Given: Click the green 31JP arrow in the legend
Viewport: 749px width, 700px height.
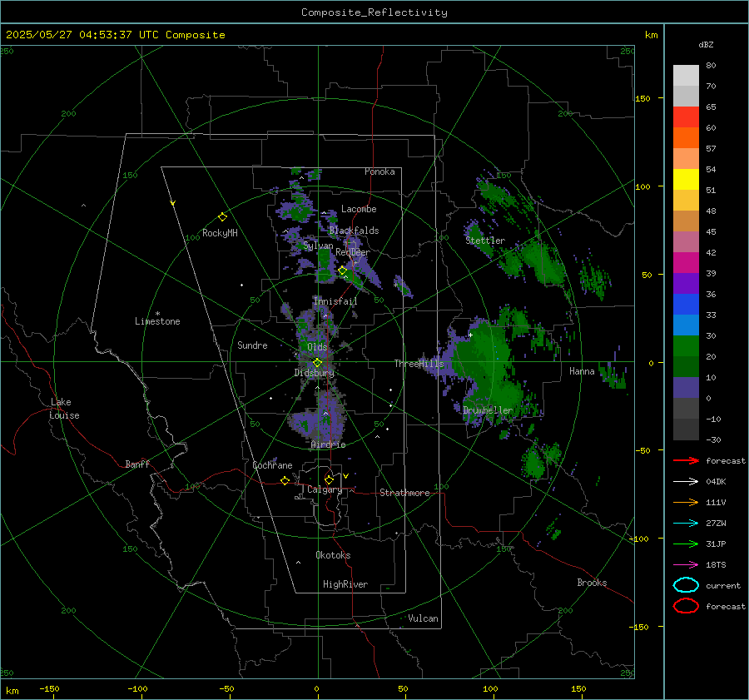Looking at the screenshot, I should click(x=686, y=544).
